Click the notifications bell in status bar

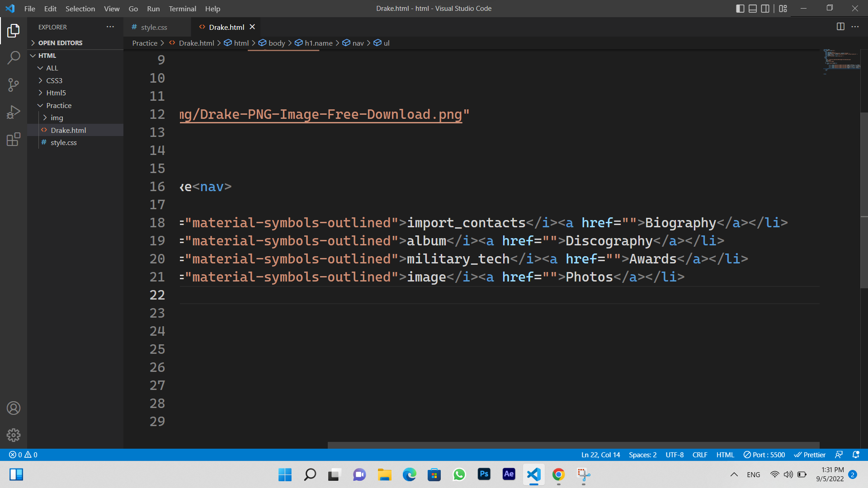pyautogui.click(x=855, y=455)
